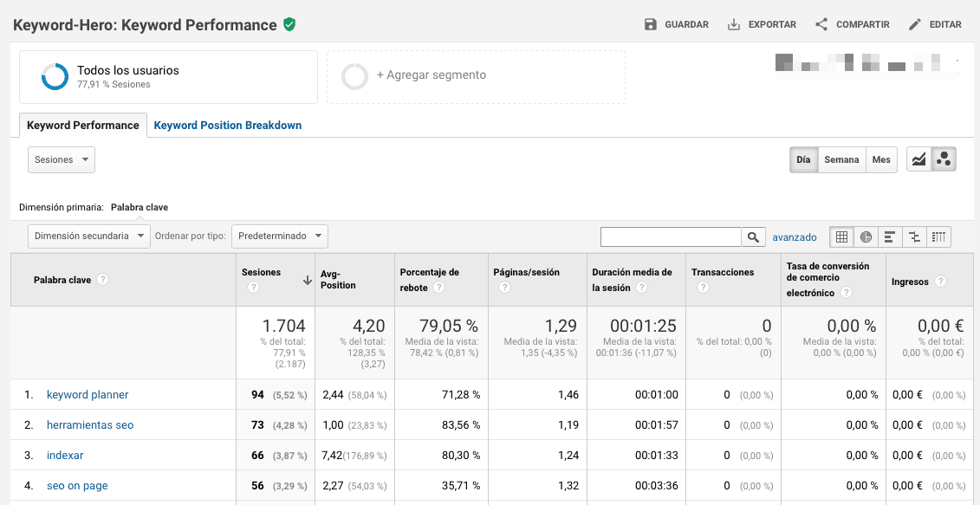Toggle chart granularity to Día
Image resolution: width=980 pixels, height=505 pixels.
pos(803,159)
